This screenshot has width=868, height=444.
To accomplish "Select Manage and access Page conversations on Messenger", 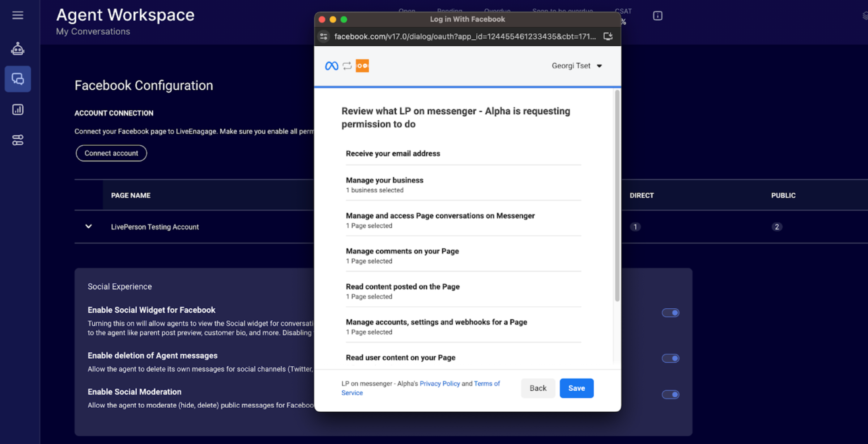I will click(463, 220).
